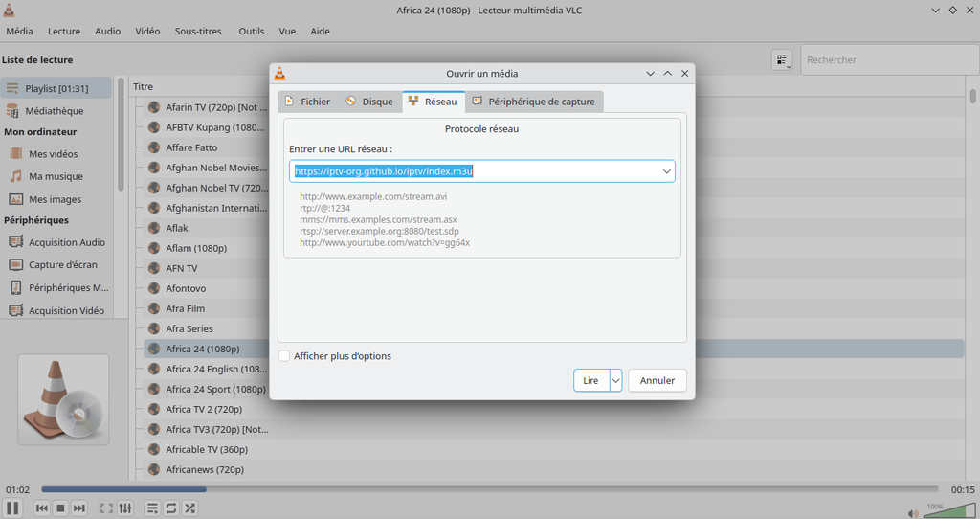
Task: Open the Média menu
Action: click(x=19, y=31)
